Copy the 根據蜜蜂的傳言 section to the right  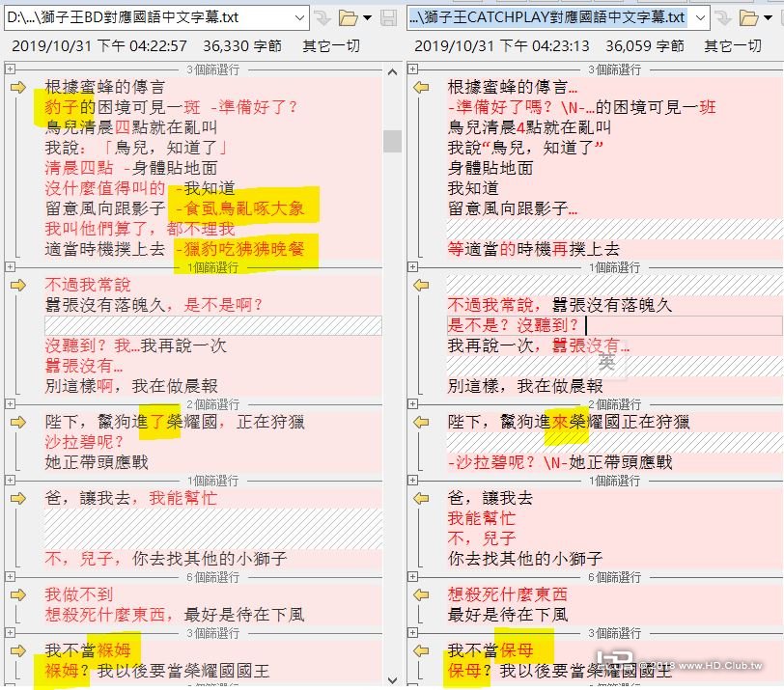[17, 88]
